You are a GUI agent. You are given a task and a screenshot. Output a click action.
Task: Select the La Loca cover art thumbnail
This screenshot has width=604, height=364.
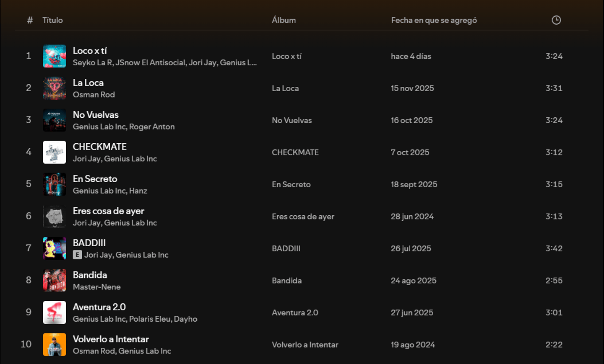click(55, 88)
